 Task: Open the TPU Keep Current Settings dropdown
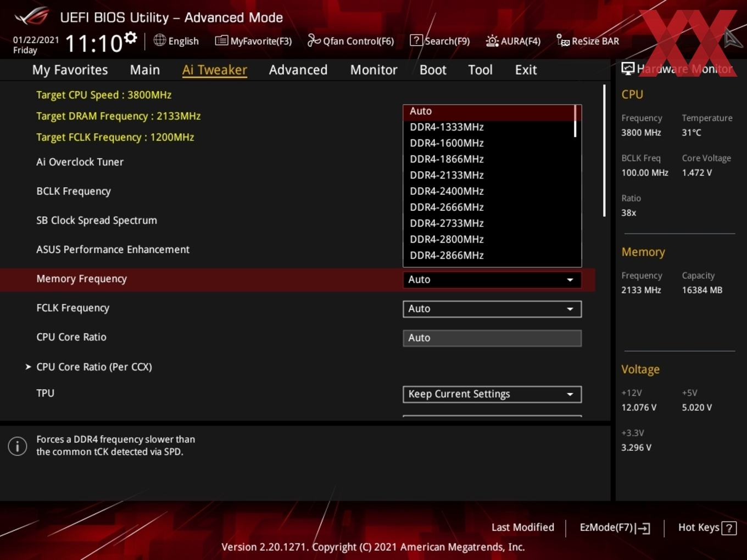click(492, 394)
